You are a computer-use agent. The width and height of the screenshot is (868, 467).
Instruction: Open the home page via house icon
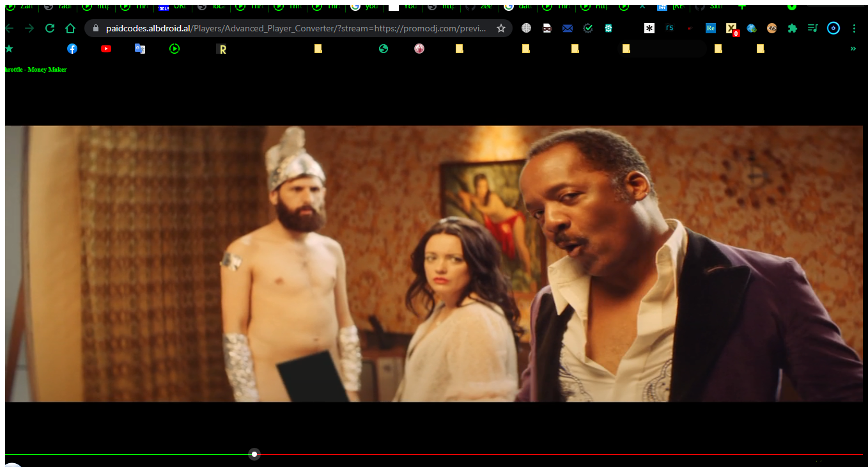(70, 28)
